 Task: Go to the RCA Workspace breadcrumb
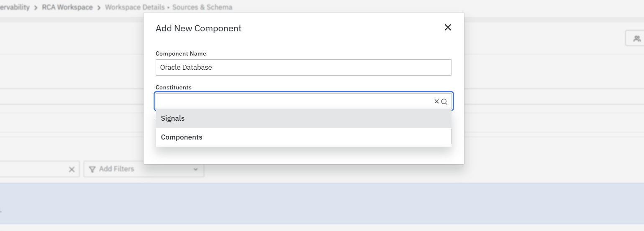click(x=67, y=8)
